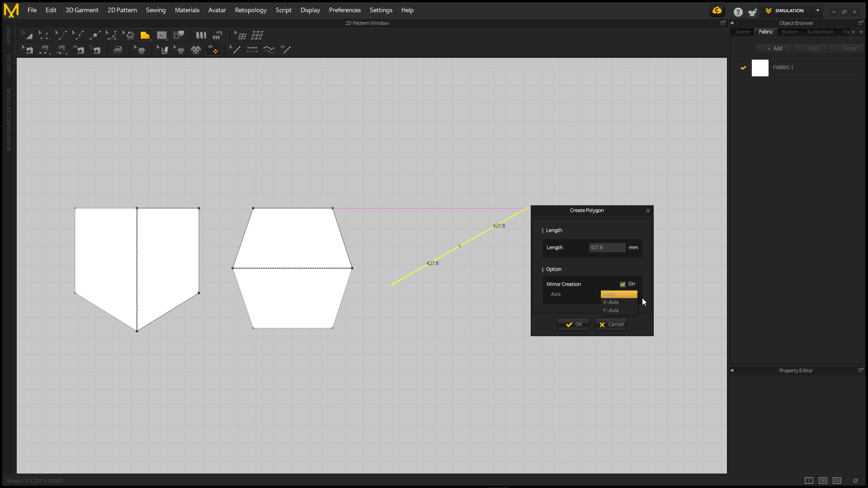Viewport: 868px width, 488px height.
Task: Click the 3D window view icon
Action: coord(823,481)
